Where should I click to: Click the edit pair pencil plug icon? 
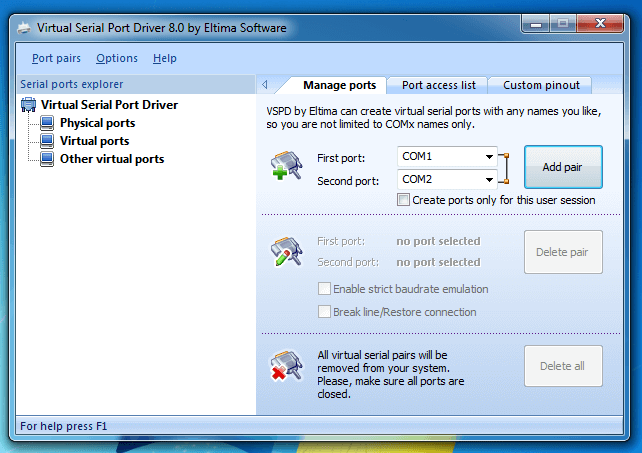pyautogui.click(x=286, y=251)
